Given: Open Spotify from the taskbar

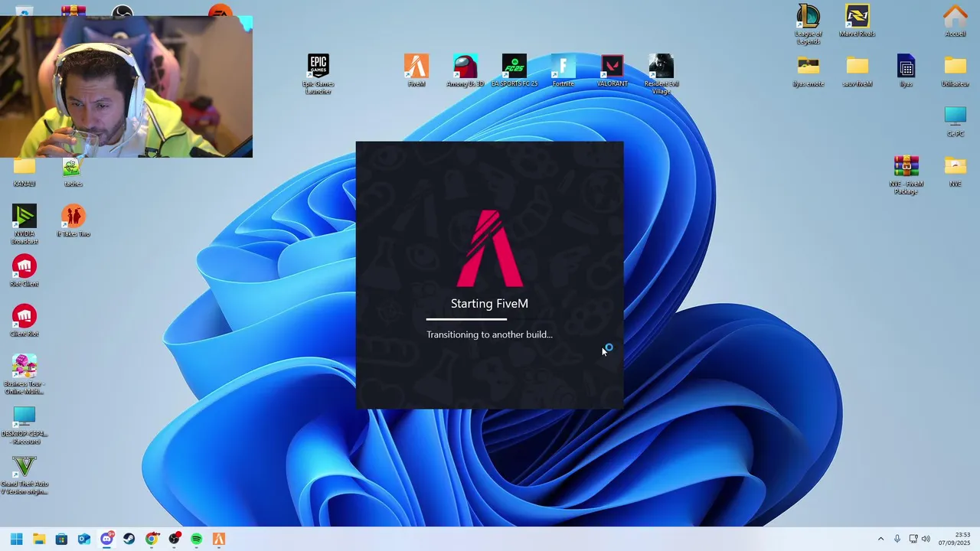Looking at the screenshot, I should [x=197, y=539].
